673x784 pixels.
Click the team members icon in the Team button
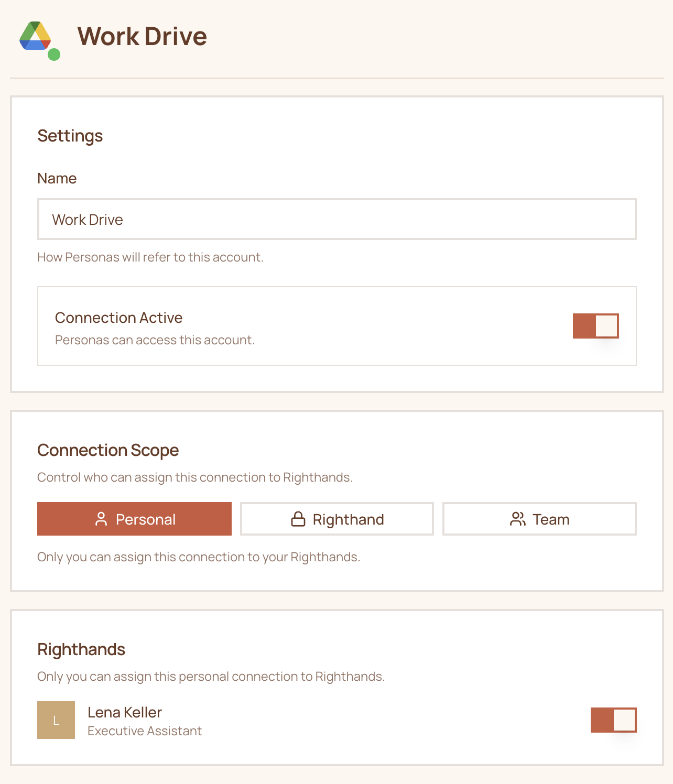(518, 519)
